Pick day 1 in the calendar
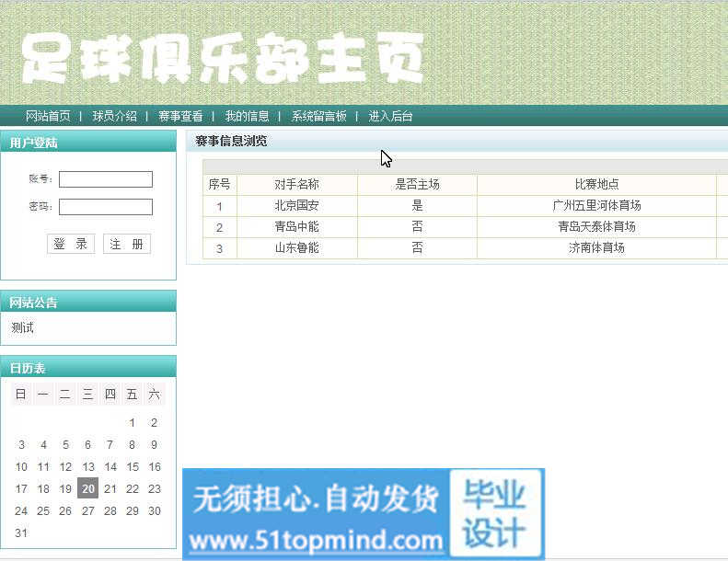 coord(133,423)
